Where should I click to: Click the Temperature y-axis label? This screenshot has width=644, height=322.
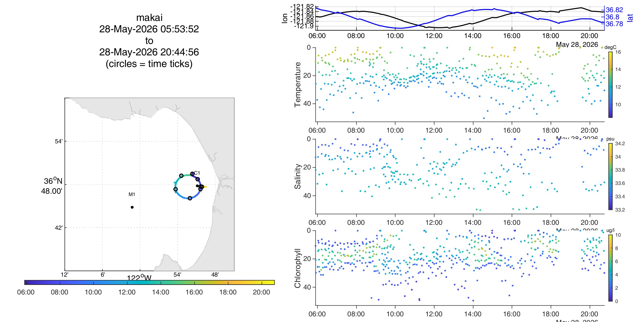(x=297, y=85)
